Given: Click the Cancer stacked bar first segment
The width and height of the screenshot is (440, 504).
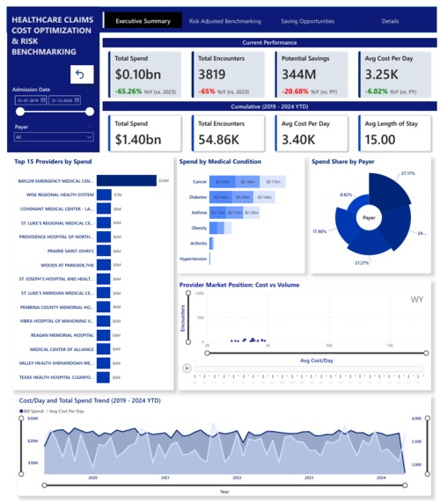Looking at the screenshot, I should tap(223, 181).
